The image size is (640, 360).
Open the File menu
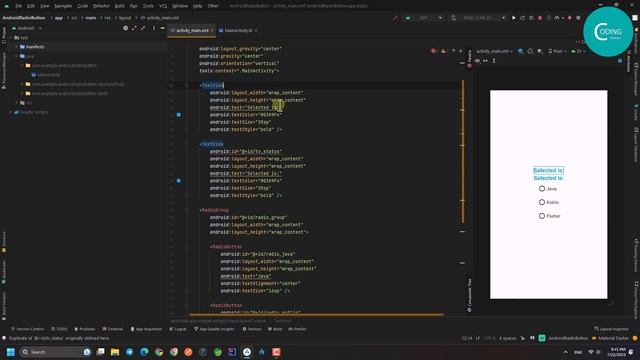click(18, 6)
